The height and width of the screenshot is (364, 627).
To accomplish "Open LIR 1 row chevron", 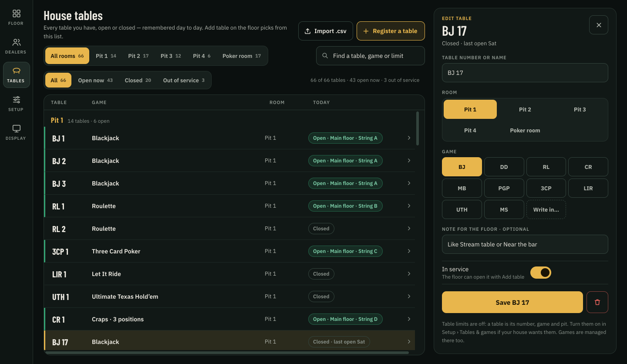I will click(x=409, y=274).
